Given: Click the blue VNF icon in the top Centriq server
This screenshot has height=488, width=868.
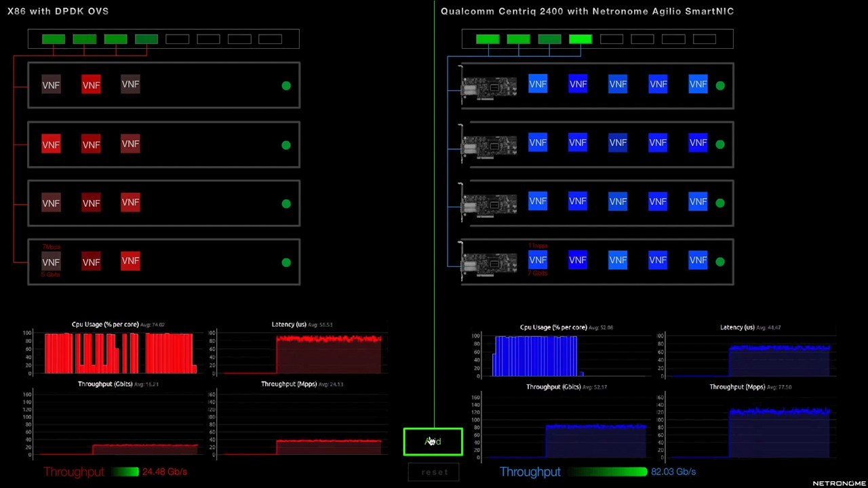Looking at the screenshot, I should coord(538,83).
